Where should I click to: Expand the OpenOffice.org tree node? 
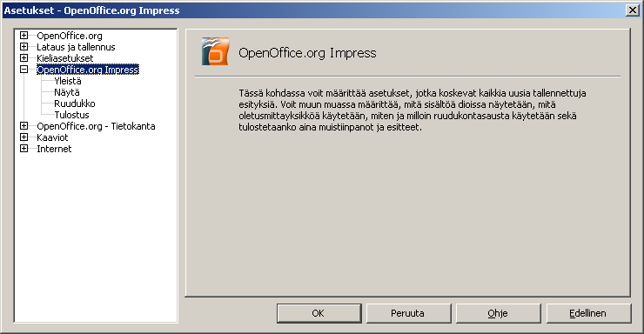pyautogui.click(x=23, y=36)
